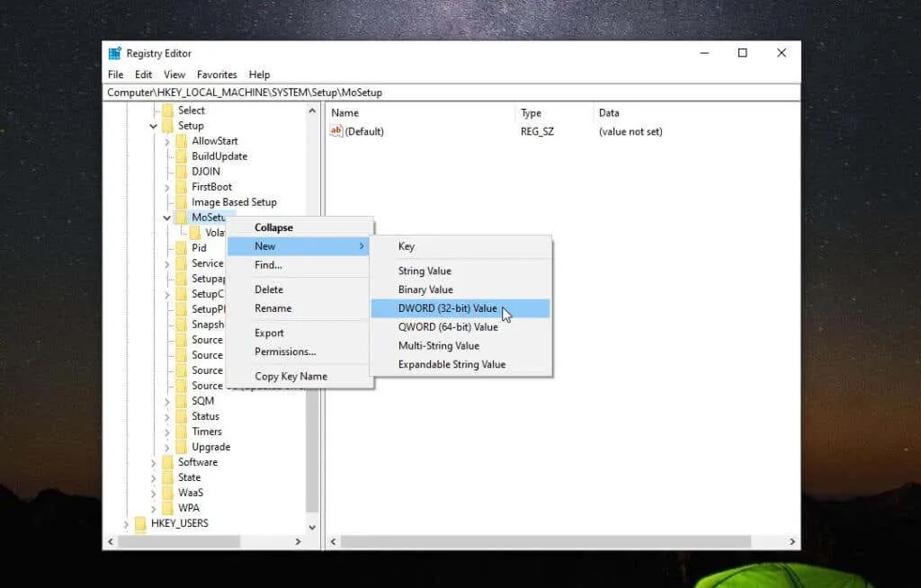This screenshot has height=588, width=921.
Task: Click the Name column header
Action: point(345,113)
